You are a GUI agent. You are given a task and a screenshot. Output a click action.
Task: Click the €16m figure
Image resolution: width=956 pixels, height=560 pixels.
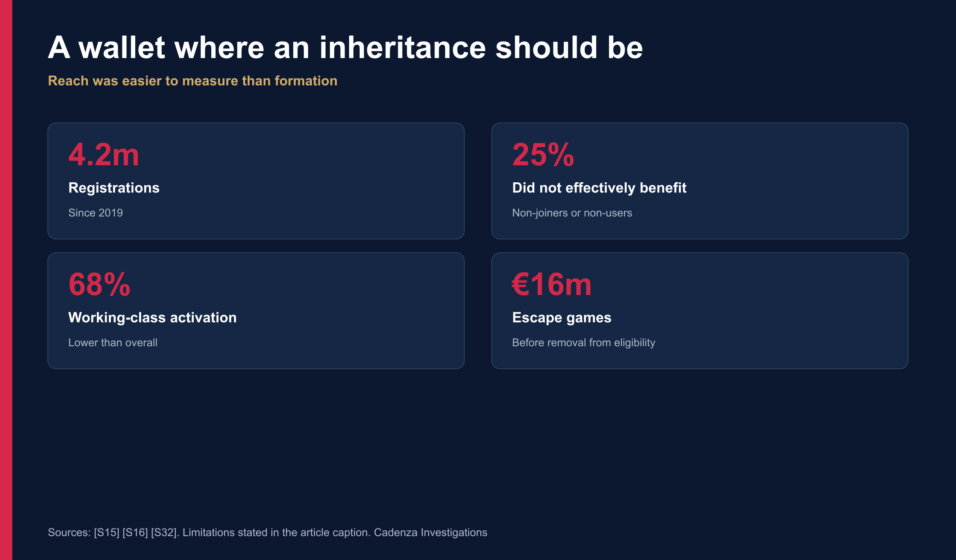point(552,284)
